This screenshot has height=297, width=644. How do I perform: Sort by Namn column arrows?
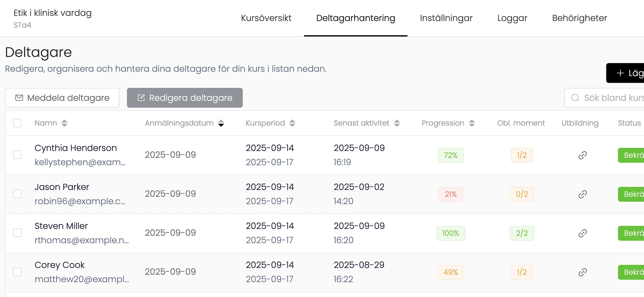pyautogui.click(x=64, y=123)
